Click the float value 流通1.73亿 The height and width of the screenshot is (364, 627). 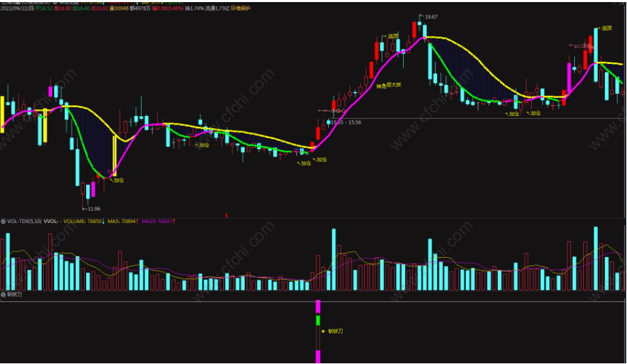tap(218, 8)
